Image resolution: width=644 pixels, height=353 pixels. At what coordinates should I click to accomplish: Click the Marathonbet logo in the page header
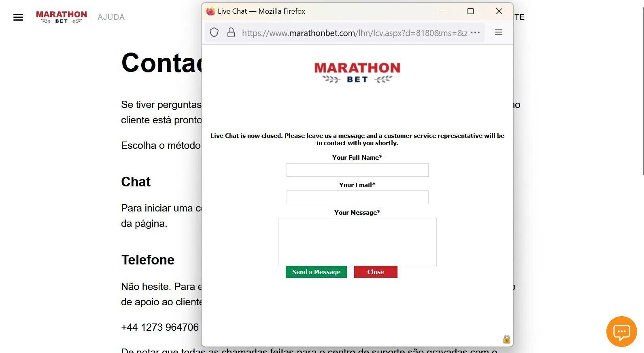(x=62, y=17)
